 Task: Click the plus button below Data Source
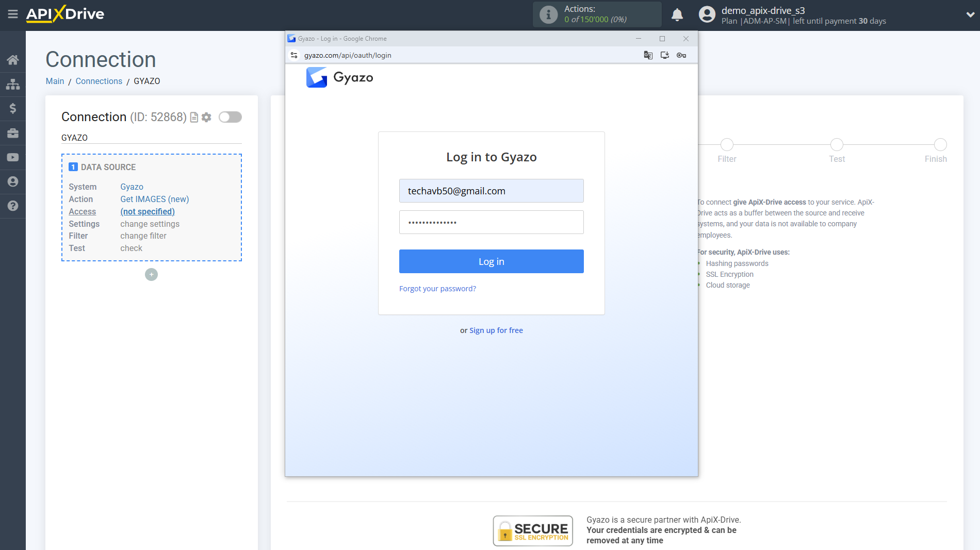(x=151, y=274)
